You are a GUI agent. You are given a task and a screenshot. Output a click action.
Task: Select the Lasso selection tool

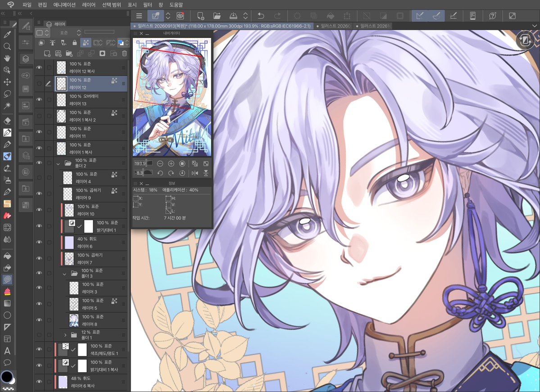pyautogui.click(x=7, y=94)
